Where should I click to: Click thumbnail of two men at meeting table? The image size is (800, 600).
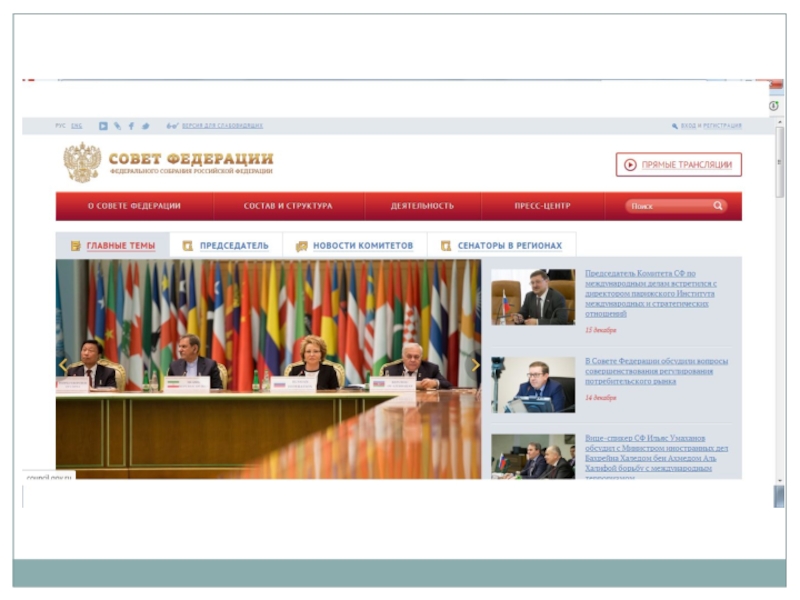click(x=533, y=456)
